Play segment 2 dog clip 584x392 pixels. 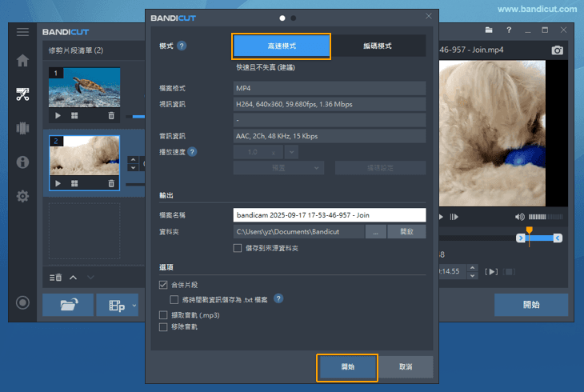[x=58, y=183]
